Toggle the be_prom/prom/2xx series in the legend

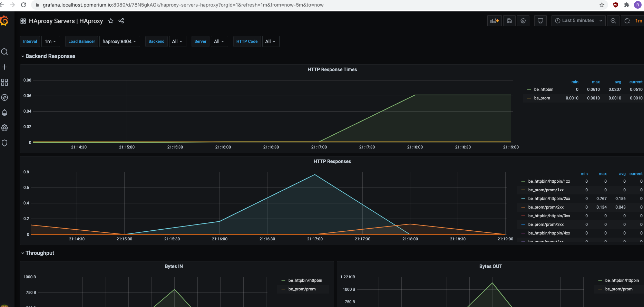(546, 207)
